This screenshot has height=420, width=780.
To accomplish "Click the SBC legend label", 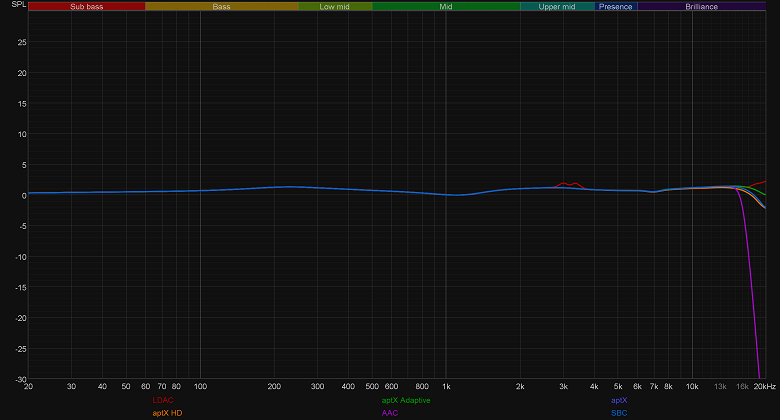I will pos(619,413).
